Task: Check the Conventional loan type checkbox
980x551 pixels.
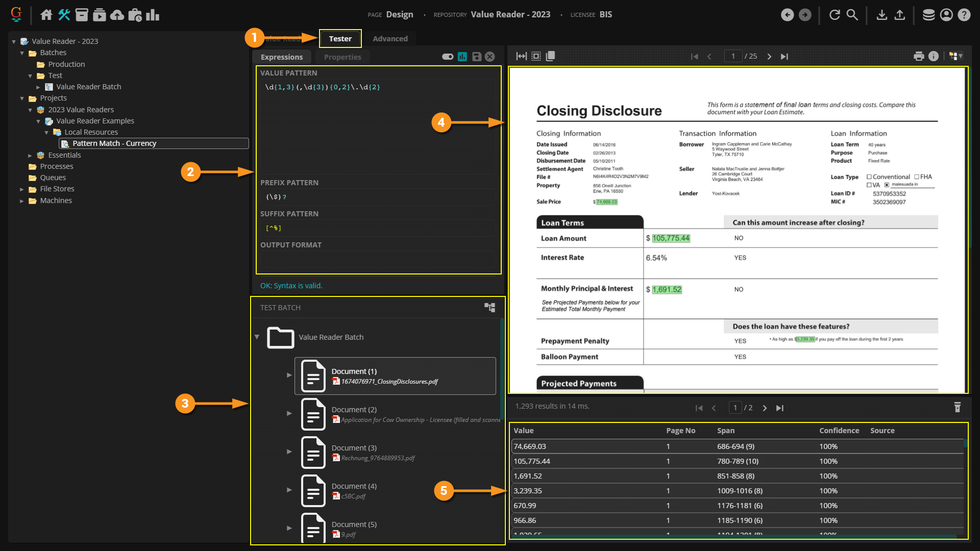Action: (x=869, y=177)
